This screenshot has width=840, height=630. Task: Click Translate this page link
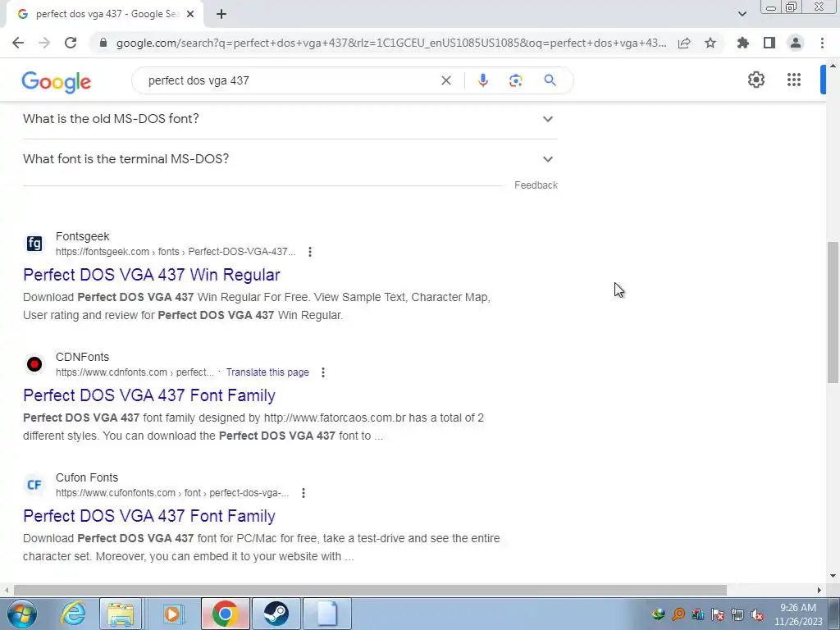[267, 372]
